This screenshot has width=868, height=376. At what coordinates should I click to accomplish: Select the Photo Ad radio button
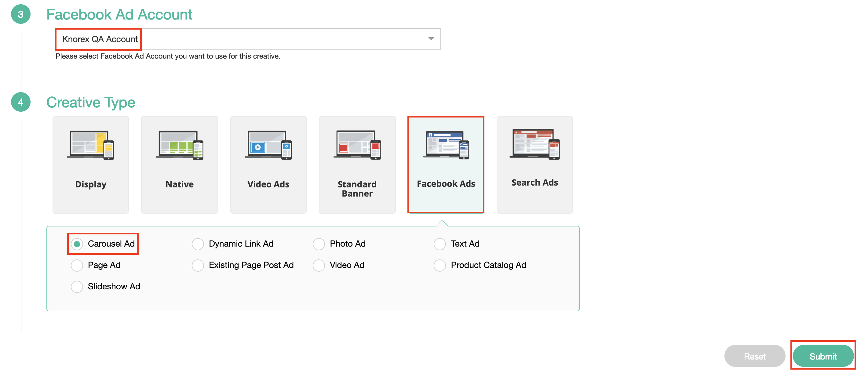pyautogui.click(x=319, y=244)
